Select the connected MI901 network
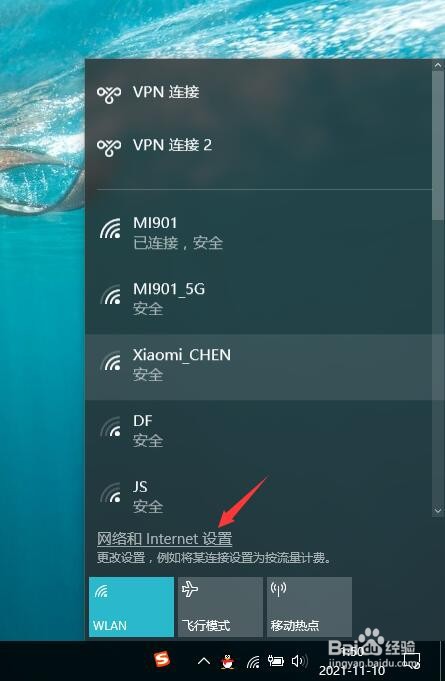The image size is (445, 681). point(259,235)
